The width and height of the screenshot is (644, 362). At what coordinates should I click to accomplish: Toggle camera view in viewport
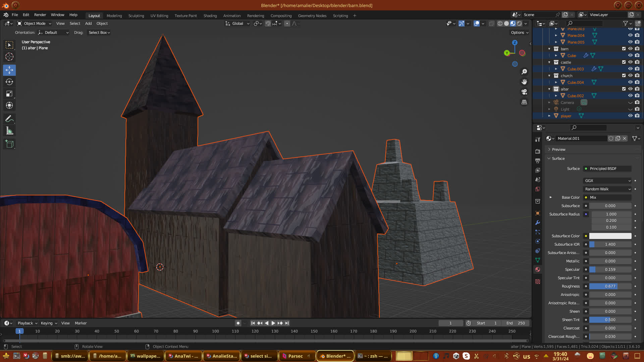524,92
